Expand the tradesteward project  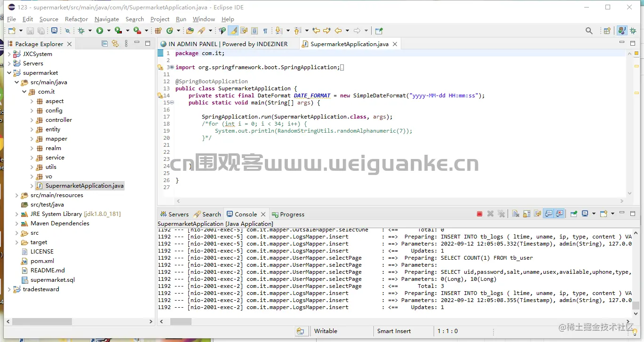point(9,289)
